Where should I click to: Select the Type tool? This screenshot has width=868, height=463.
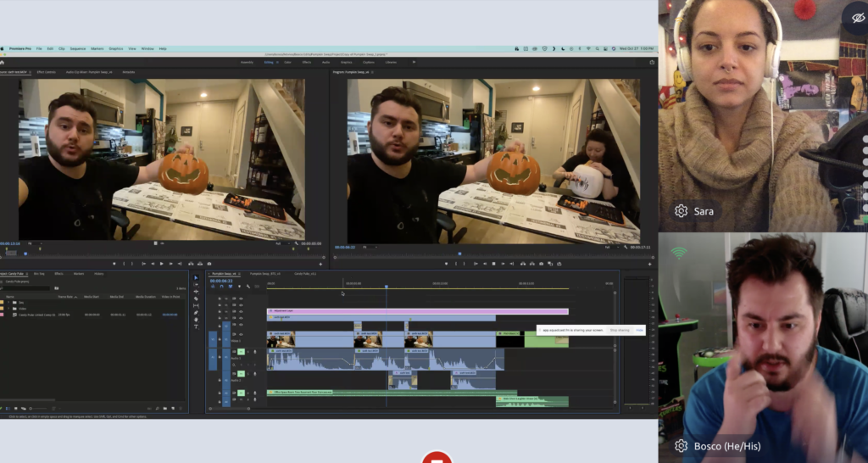click(196, 326)
